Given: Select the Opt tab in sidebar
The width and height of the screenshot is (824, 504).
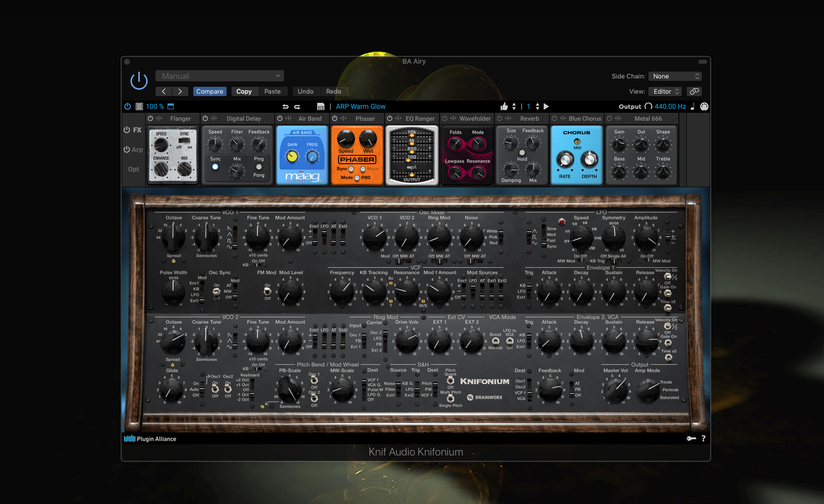Looking at the screenshot, I should tap(133, 169).
